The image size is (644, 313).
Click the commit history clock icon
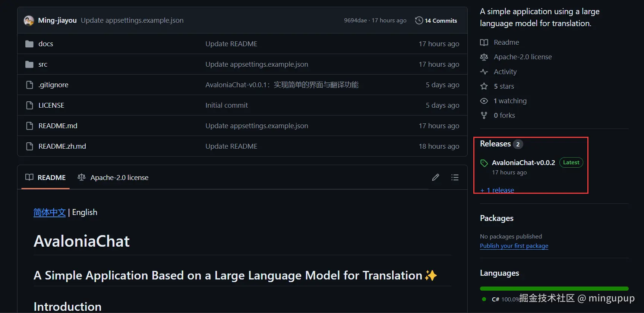tap(419, 20)
